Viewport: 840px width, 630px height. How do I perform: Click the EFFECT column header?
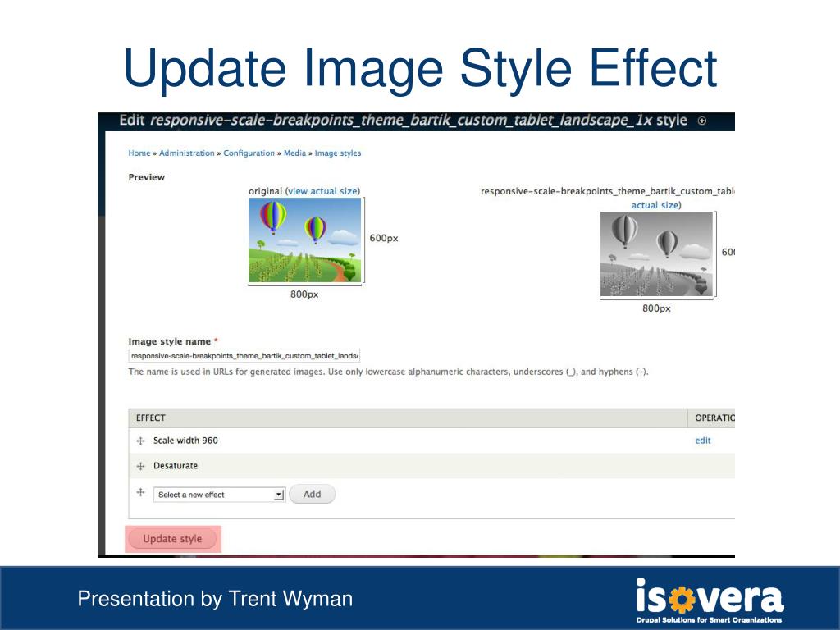(x=151, y=418)
